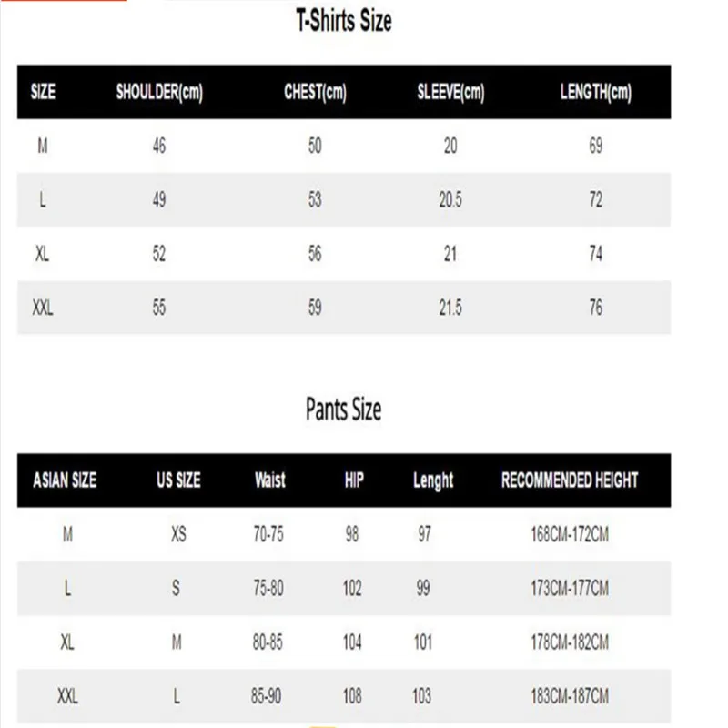Click the Pants Size heading
The width and height of the screenshot is (728, 728).
pyautogui.click(x=344, y=409)
